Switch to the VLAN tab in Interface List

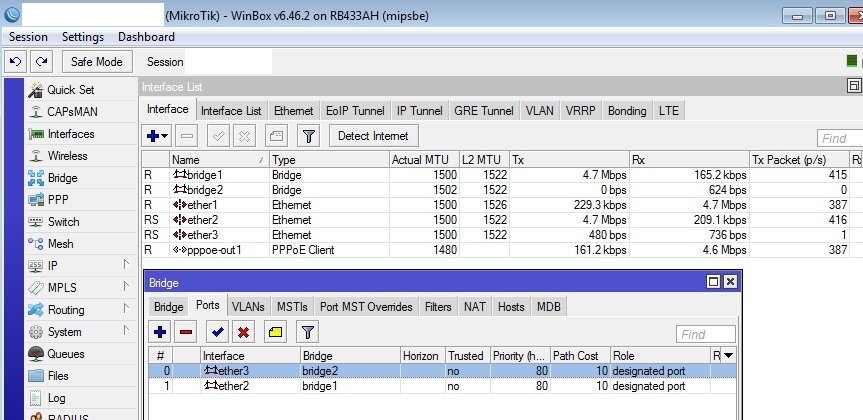click(539, 111)
